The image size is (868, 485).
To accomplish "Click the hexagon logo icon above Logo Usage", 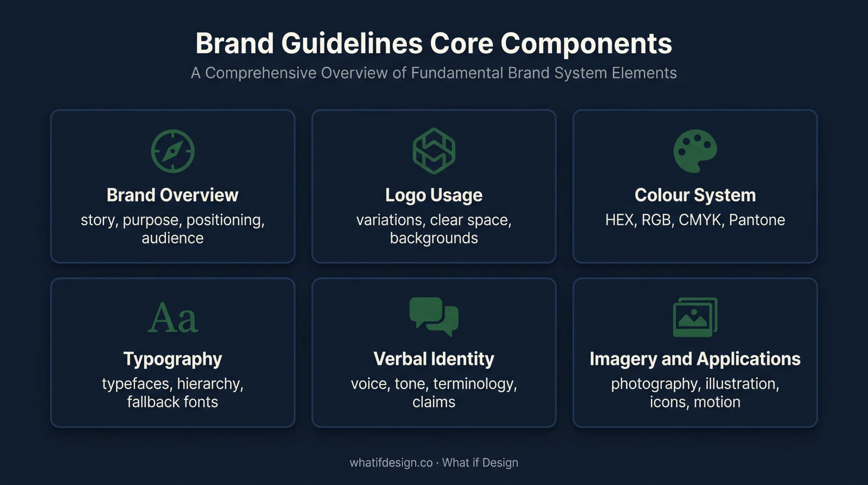I will tap(434, 151).
